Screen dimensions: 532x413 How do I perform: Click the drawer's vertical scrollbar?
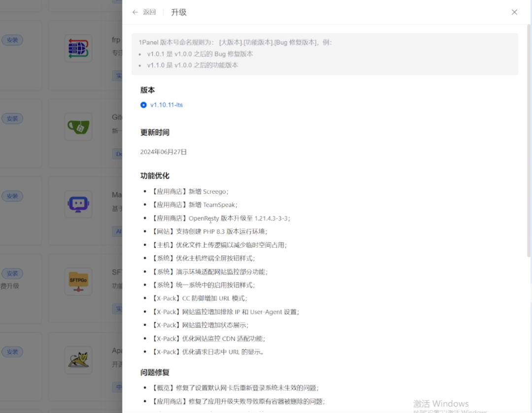pyautogui.click(x=529, y=141)
